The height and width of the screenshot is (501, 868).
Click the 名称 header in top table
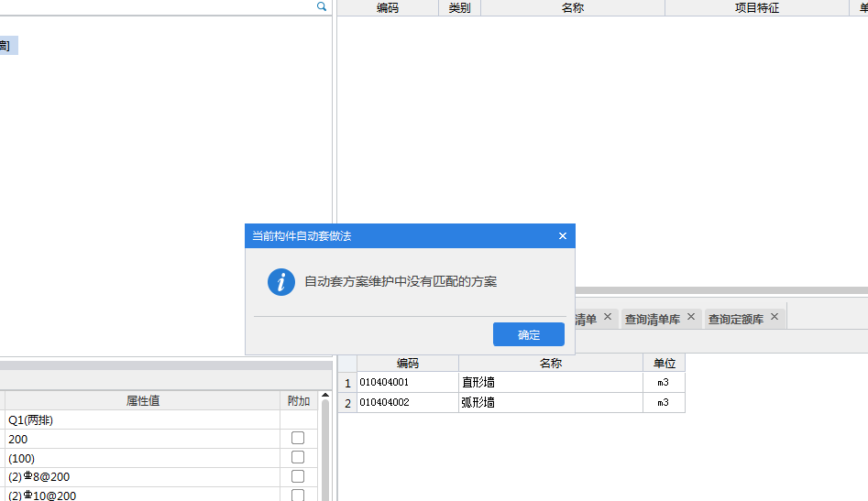coord(572,7)
